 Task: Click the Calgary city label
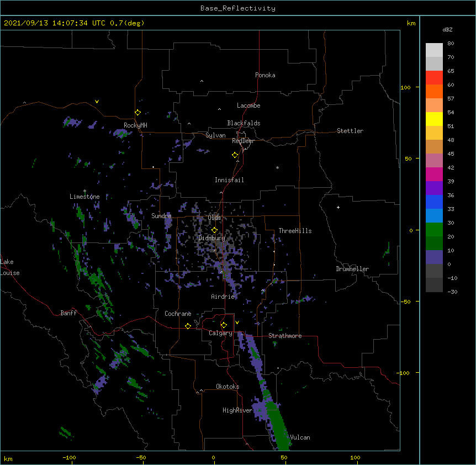(x=220, y=333)
